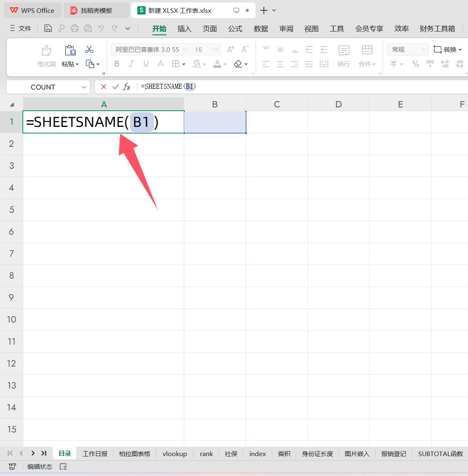
Task: Click the save icon in quick toolbar
Action: pos(48,29)
